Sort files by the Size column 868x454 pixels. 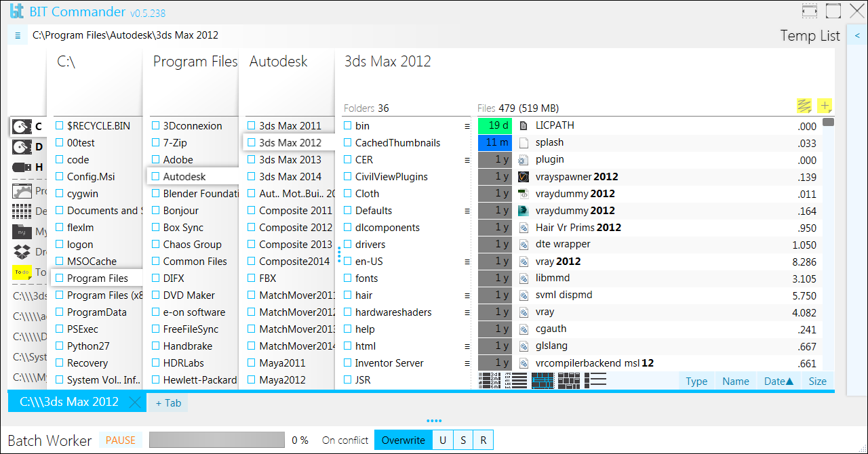tap(818, 381)
